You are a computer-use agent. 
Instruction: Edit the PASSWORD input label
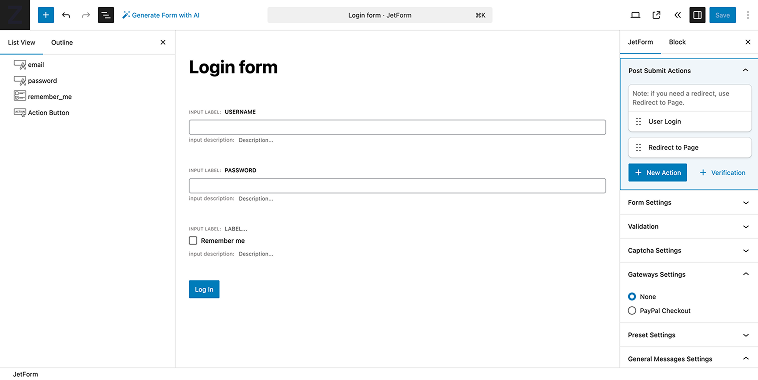(241, 170)
